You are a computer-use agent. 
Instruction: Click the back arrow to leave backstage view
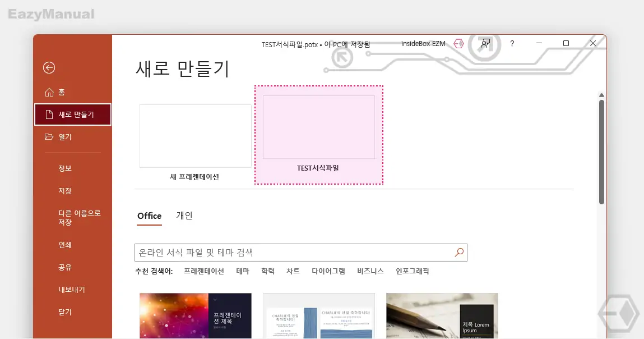coord(49,67)
